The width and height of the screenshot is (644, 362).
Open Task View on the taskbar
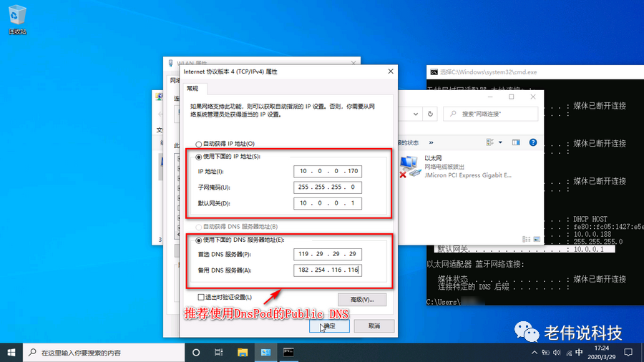pyautogui.click(x=218, y=353)
